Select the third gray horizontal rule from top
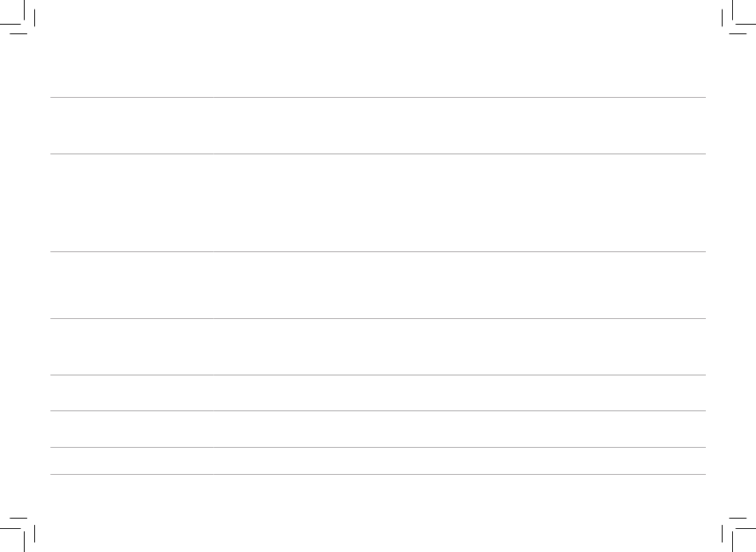 pos(378,251)
